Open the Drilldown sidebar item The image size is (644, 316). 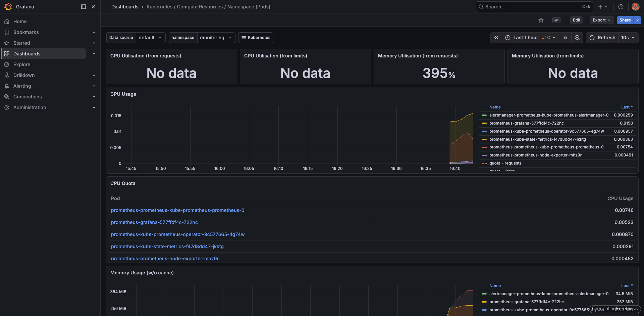[24, 75]
